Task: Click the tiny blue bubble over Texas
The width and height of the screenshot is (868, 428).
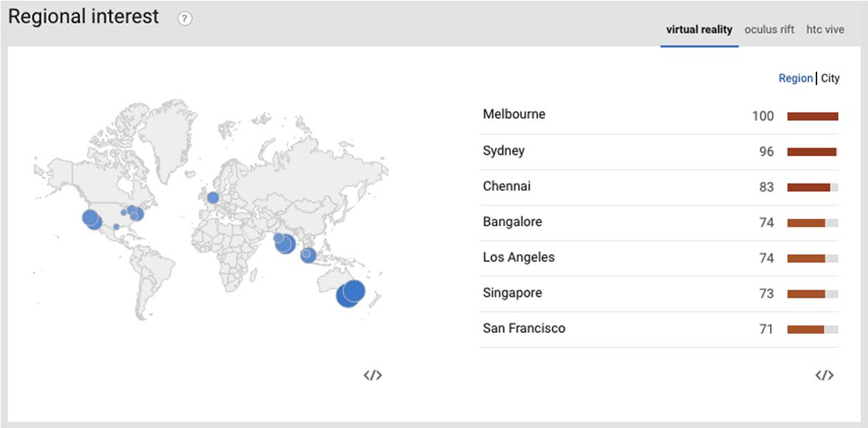Action: click(x=116, y=226)
